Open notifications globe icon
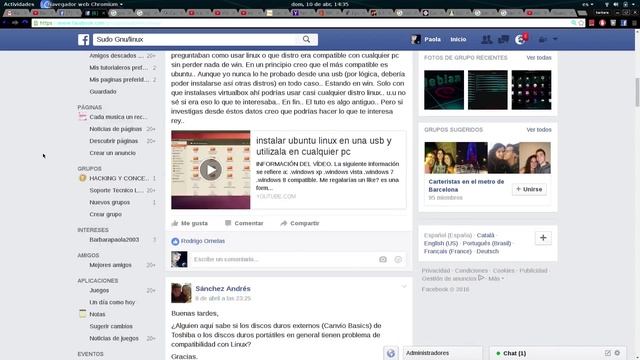This screenshot has height=360, width=640. 520,39
